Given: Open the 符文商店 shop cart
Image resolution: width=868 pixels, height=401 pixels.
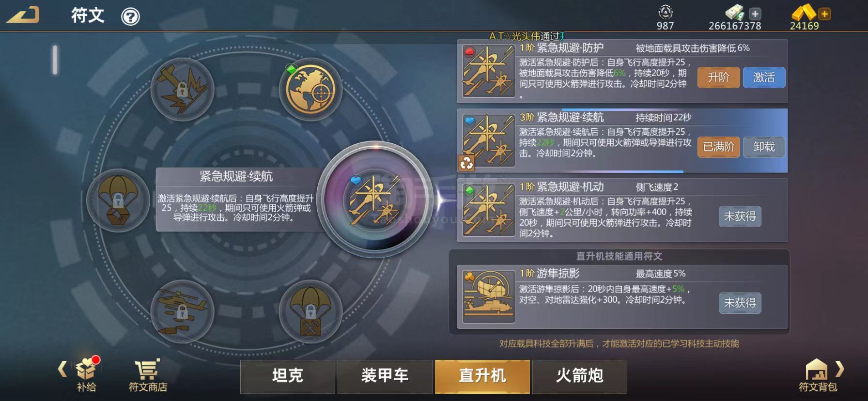Looking at the screenshot, I should pyautogui.click(x=148, y=376).
